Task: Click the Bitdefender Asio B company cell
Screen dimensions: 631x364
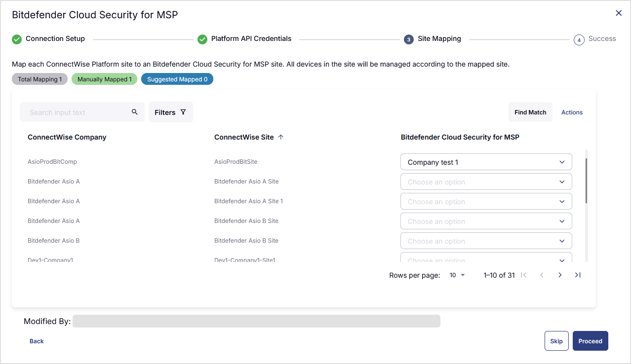Action: pyautogui.click(x=54, y=241)
